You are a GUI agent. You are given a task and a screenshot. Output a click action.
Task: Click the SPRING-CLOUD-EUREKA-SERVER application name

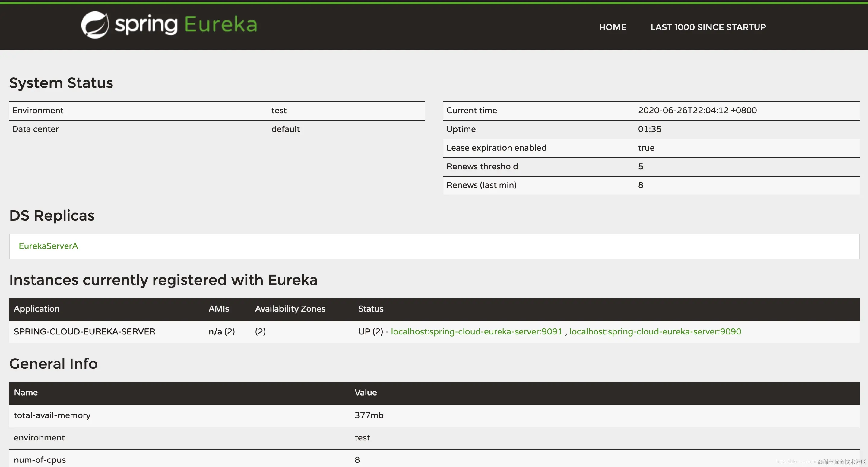84,332
